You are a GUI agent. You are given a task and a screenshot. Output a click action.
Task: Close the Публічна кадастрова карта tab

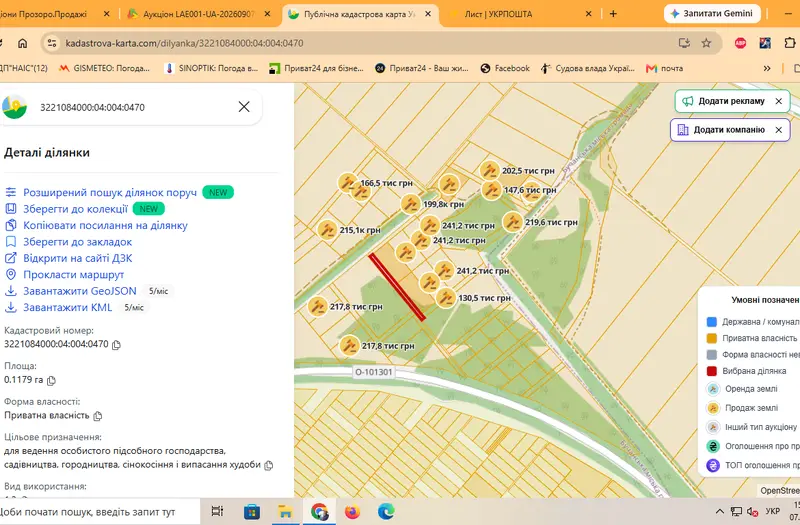pos(428,14)
